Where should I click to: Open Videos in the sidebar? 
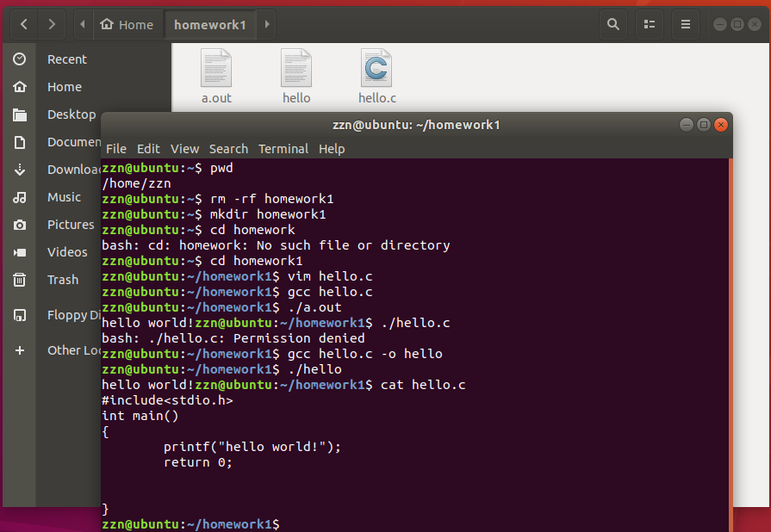point(67,252)
